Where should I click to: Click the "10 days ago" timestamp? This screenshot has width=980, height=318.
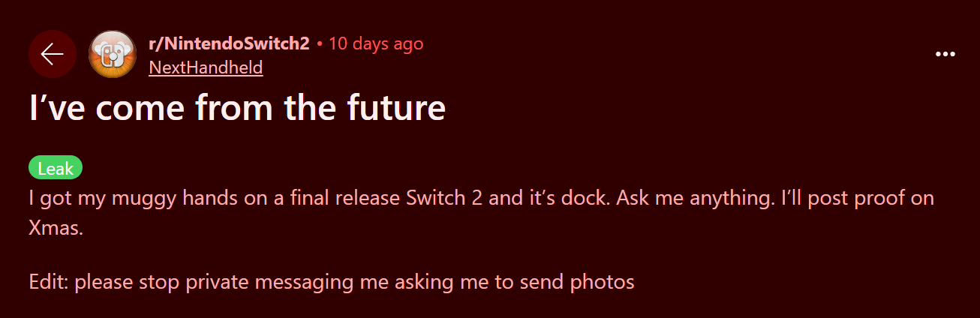point(375,43)
